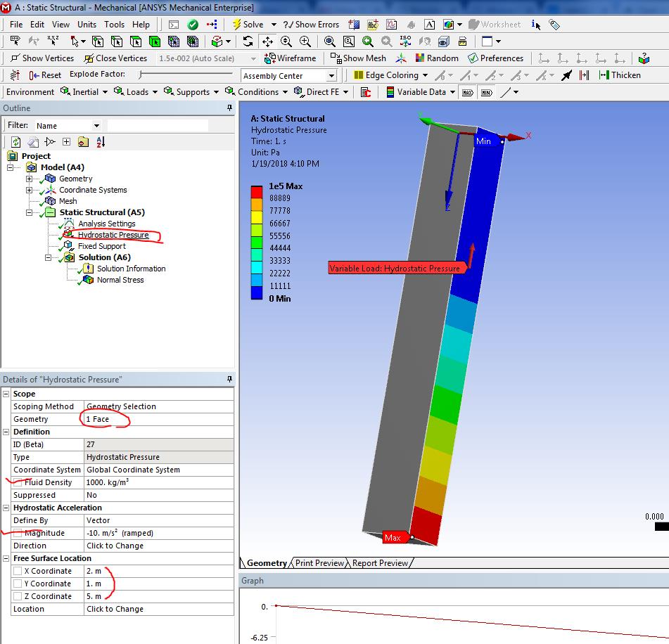Click the Reset explode button
The width and height of the screenshot is (669, 644).
[x=45, y=75]
